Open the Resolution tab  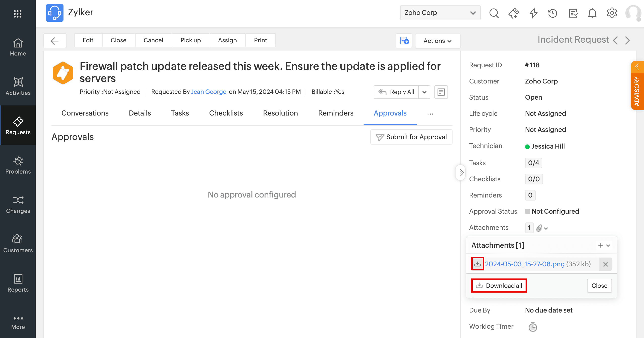280,113
